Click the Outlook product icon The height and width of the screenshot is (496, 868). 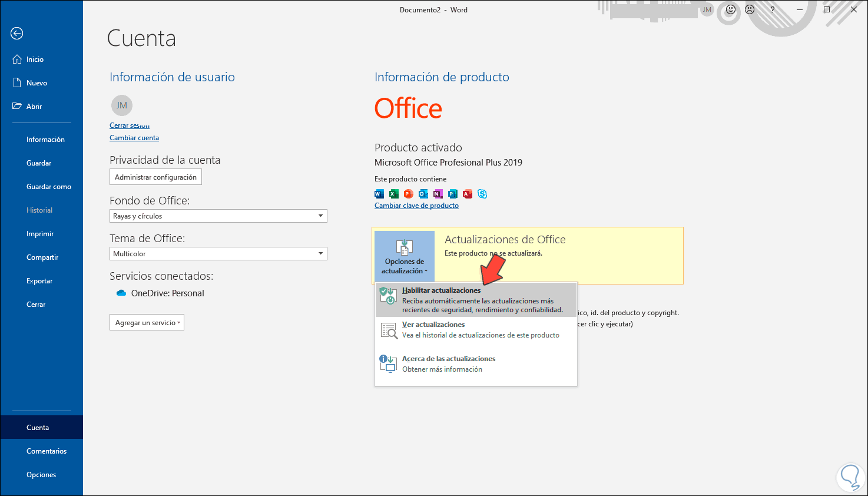click(x=423, y=194)
